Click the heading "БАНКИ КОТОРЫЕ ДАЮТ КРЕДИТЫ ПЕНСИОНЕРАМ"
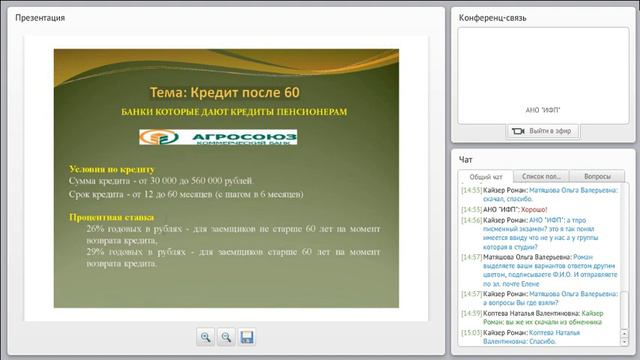 click(234, 112)
